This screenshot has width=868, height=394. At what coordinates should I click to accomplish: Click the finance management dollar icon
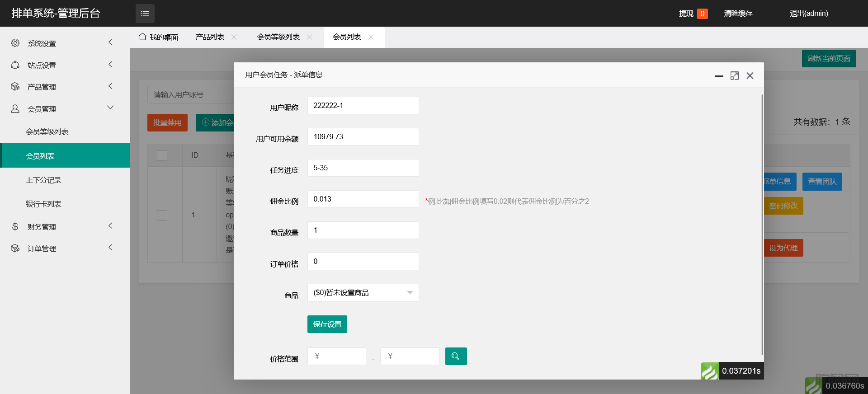pyautogui.click(x=15, y=226)
